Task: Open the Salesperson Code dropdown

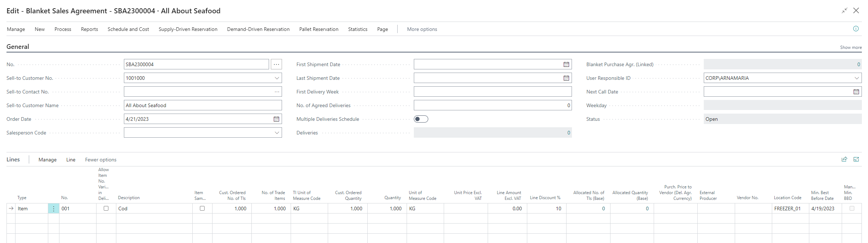Action: tap(277, 133)
